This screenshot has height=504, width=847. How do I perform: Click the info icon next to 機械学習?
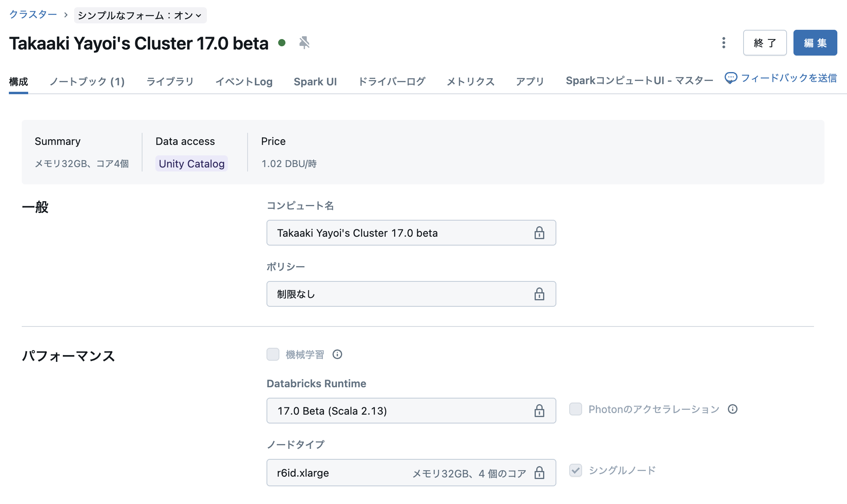pos(338,355)
